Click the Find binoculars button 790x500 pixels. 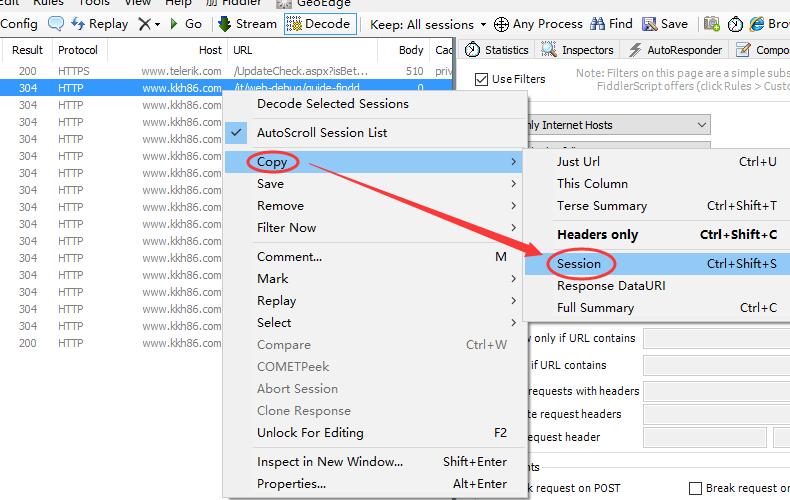pyautogui.click(x=611, y=24)
